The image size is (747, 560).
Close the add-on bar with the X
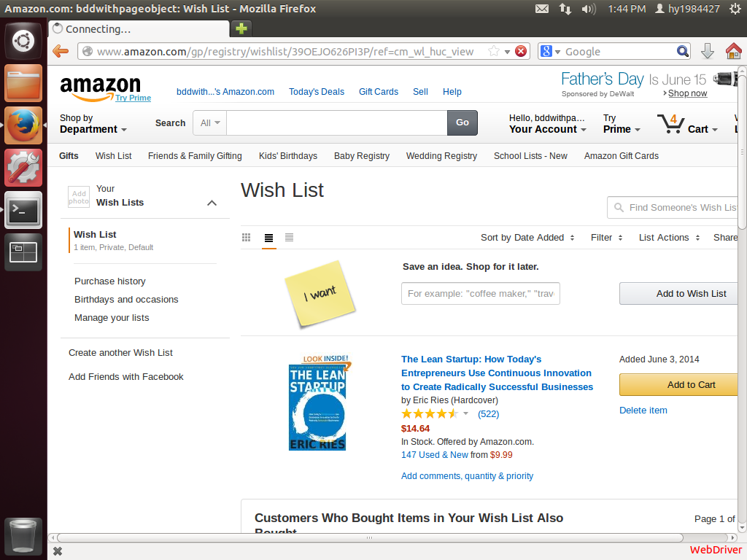tap(58, 551)
